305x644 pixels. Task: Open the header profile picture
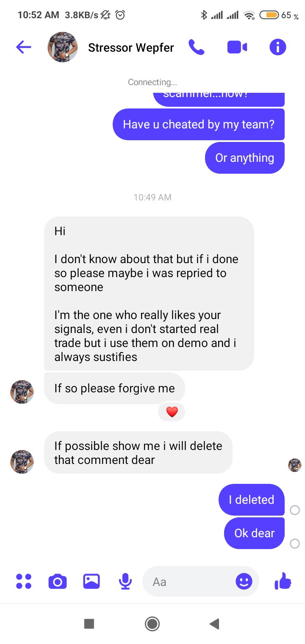point(63,47)
